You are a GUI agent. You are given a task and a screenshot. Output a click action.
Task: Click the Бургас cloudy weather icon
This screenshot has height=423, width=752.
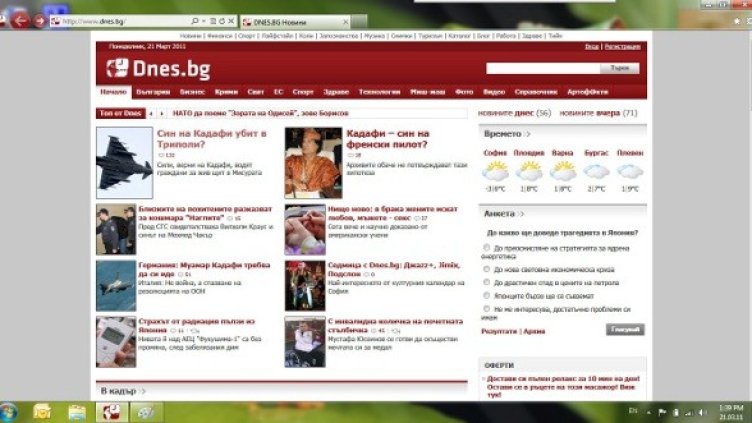(596, 170)
